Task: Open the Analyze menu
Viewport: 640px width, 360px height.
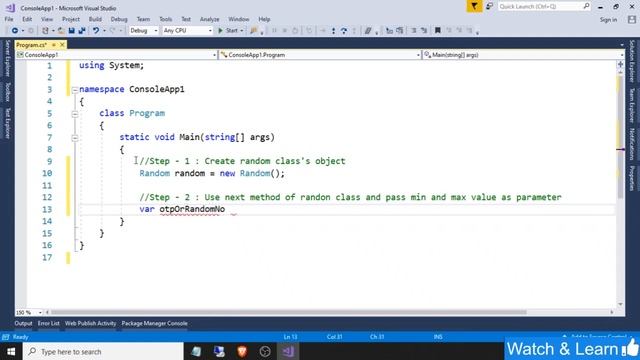Action: (x=209, y=19)
